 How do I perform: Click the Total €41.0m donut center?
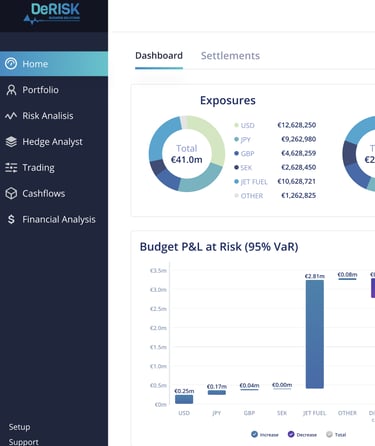click(187, 154)
